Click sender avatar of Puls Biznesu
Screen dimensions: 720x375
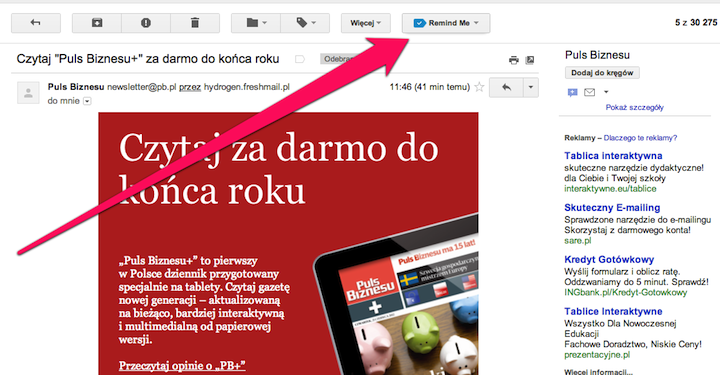click(28, 93)
